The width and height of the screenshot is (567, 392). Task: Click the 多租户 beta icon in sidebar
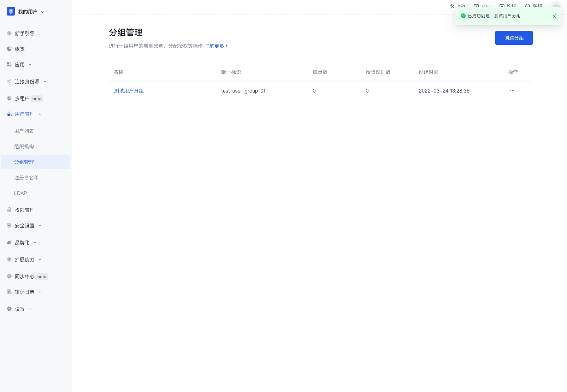pyautogui.click(x=9, y=99)
